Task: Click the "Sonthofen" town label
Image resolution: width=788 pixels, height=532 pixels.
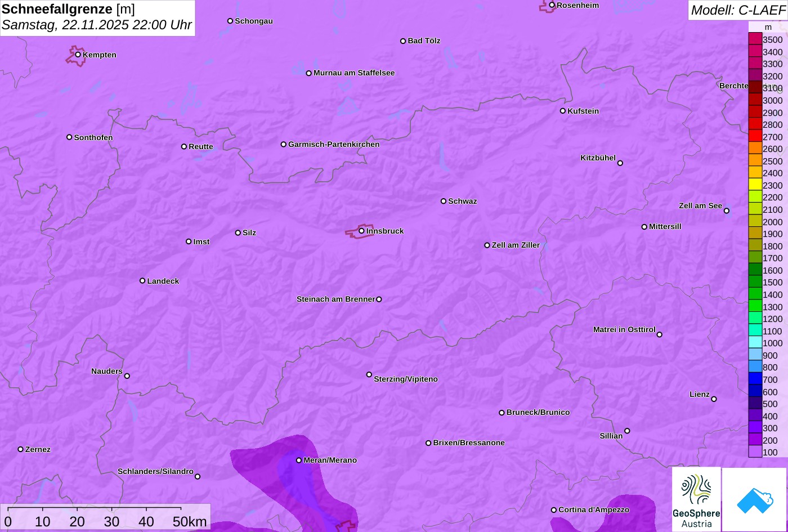Action: pyautogui.click(x=93, y=137)
